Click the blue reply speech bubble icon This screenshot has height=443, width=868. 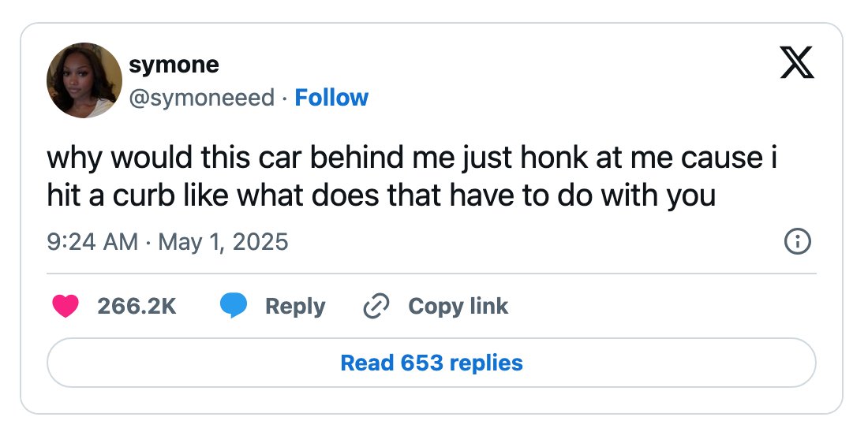(x=234, y=306)
